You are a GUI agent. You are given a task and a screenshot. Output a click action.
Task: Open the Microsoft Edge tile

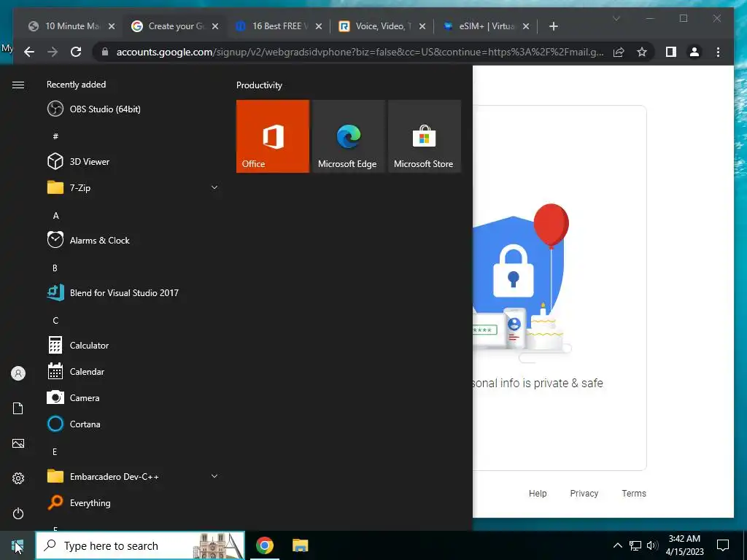(348, 136)
